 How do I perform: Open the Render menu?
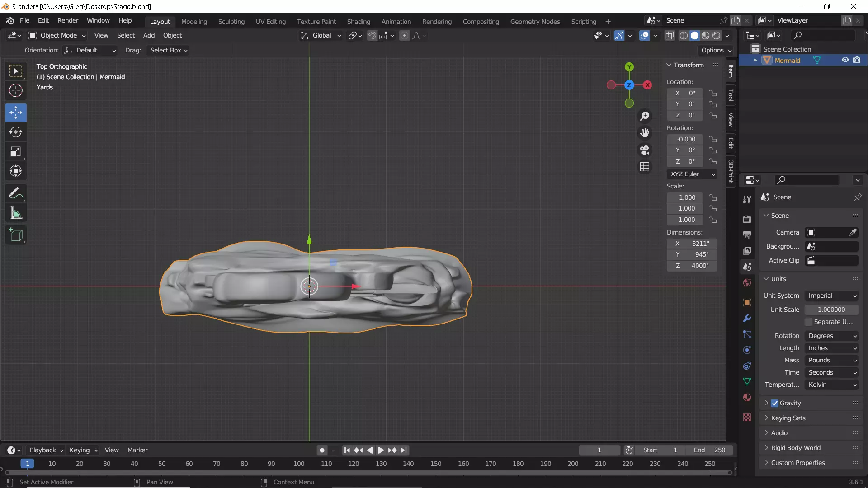click(x=68, y=20)
